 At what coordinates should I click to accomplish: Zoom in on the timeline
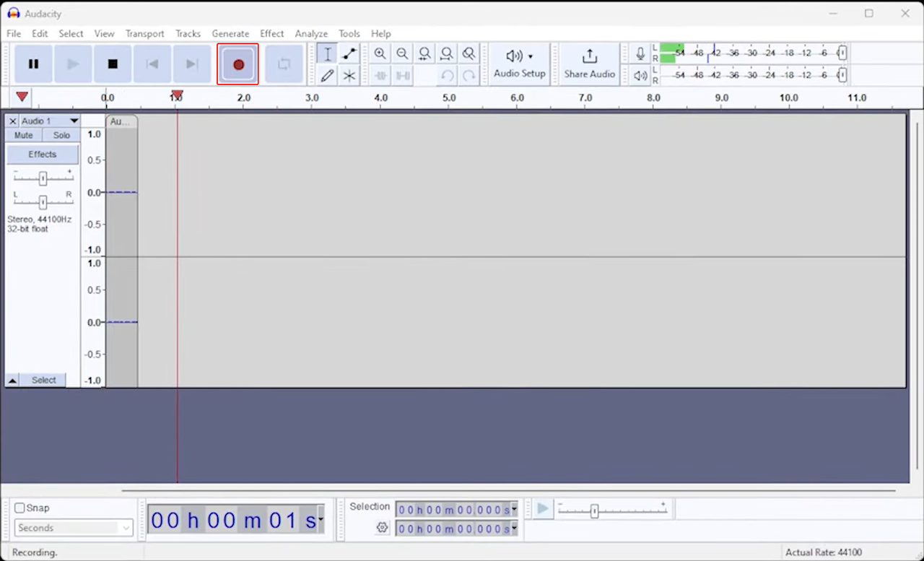(x=380, y=53)
